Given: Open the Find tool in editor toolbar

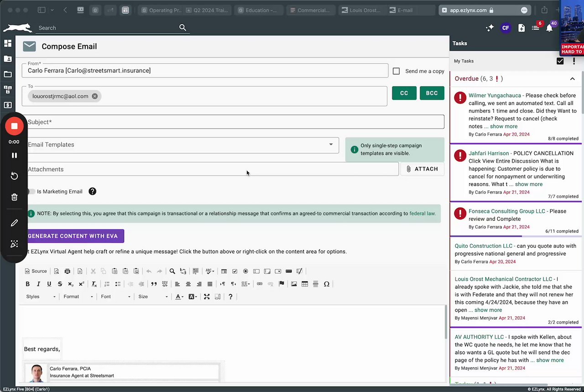Looking at the screenshot, I should [x=172, y=271].
